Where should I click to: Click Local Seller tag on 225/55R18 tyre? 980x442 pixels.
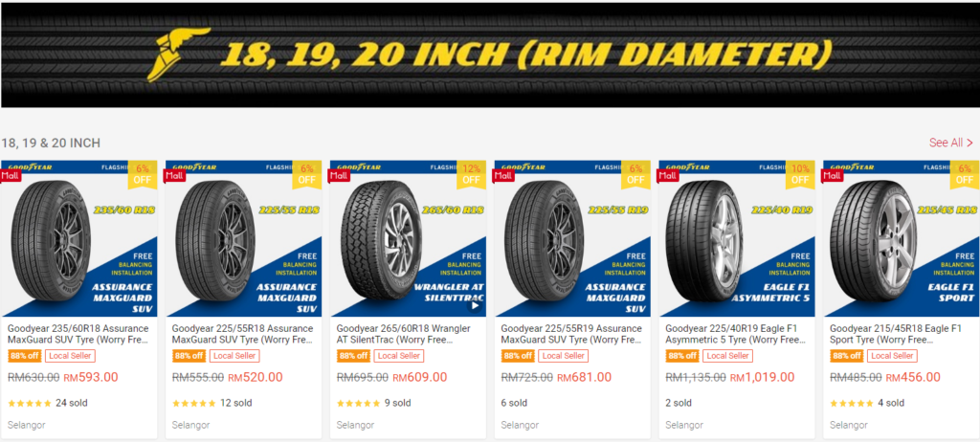pos(234,356)
